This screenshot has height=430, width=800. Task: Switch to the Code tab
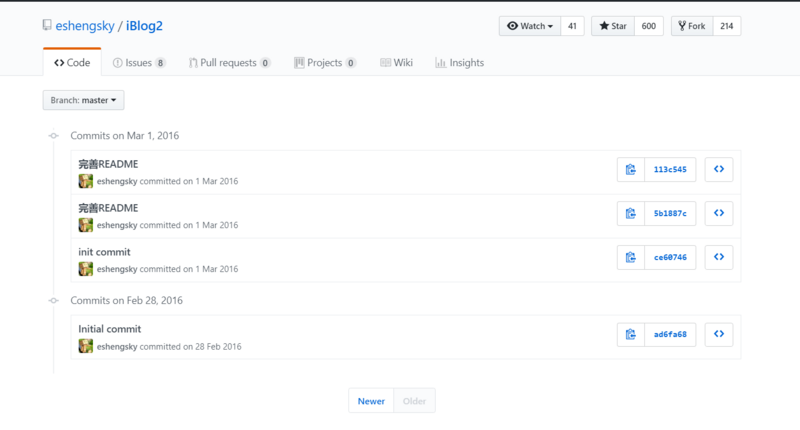[x=72, y=63]
